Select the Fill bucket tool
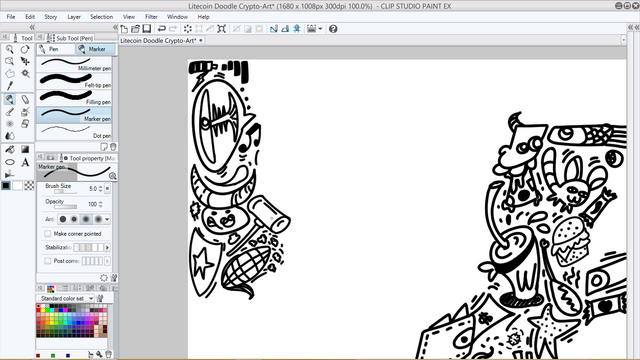 click(10, 149)
